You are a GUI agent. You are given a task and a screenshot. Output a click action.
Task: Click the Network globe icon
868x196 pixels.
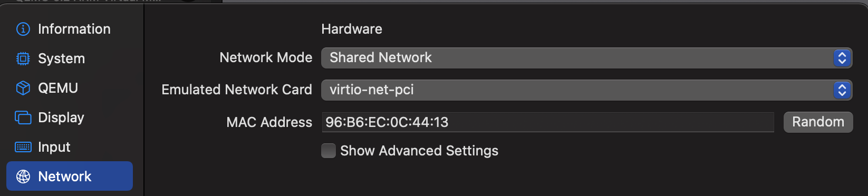click(x=23, y=177)
